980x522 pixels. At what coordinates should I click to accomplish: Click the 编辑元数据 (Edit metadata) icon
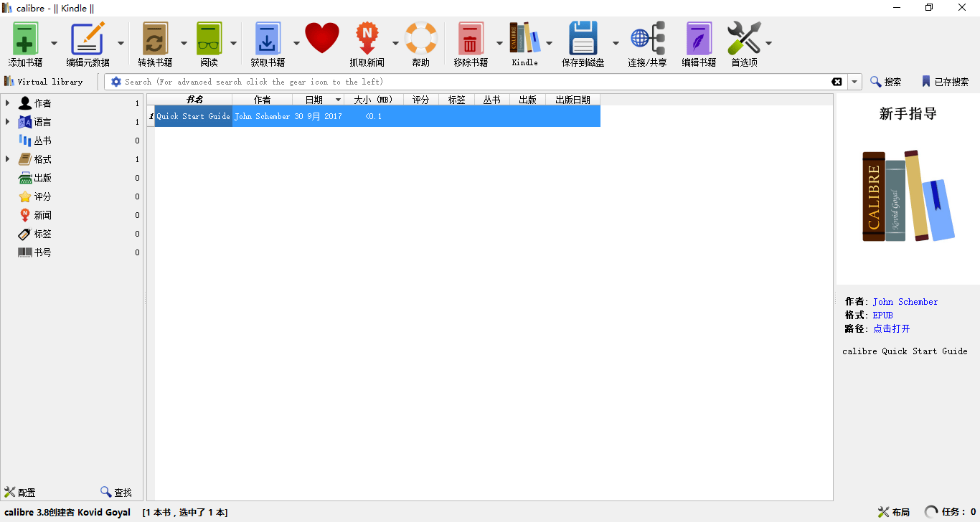pyautogui.click(x=88, y=38)
